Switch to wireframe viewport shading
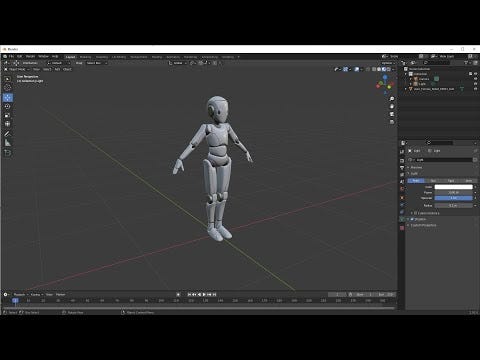 click(374, 69)
